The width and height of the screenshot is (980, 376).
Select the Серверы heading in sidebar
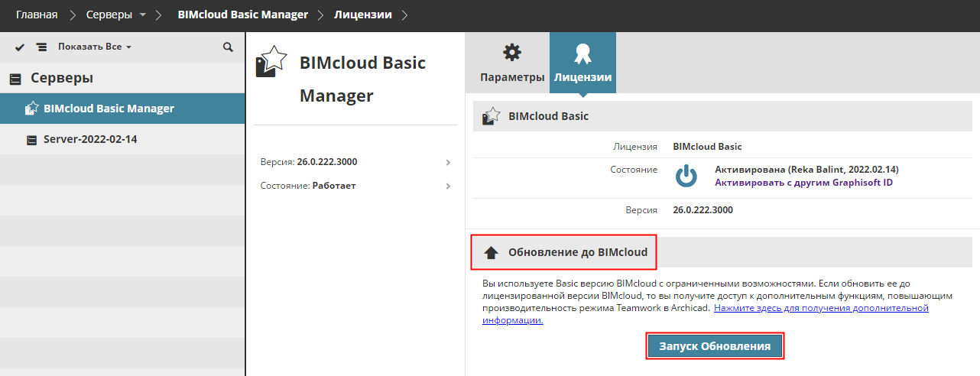(x=62, y=78)
